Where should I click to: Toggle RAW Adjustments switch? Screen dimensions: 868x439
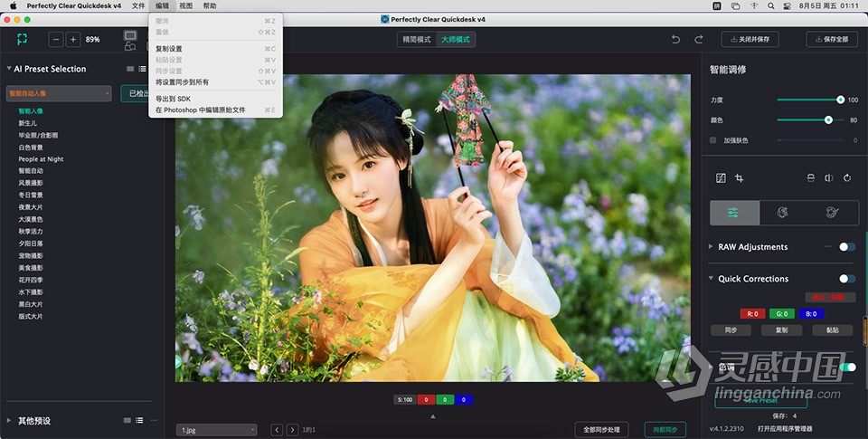point(847,247)
